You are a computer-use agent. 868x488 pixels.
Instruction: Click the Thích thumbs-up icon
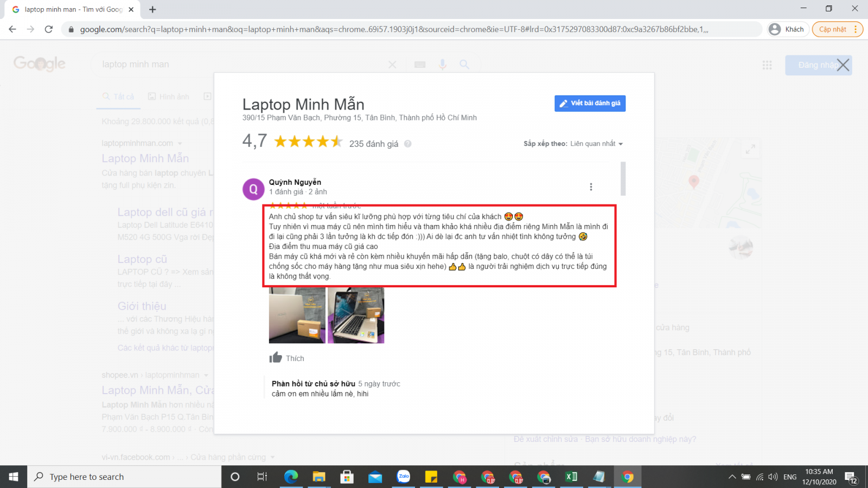pos(276,357)
